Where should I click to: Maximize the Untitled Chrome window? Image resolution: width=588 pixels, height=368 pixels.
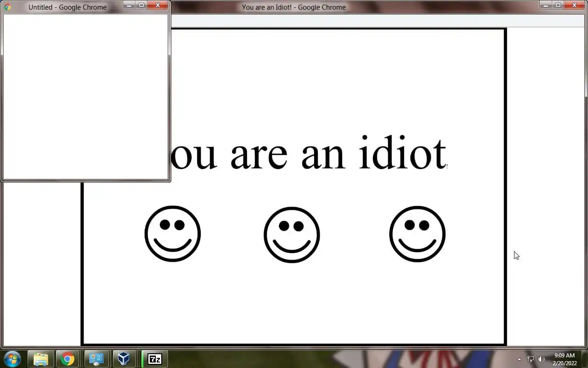[x=141, y=5]
